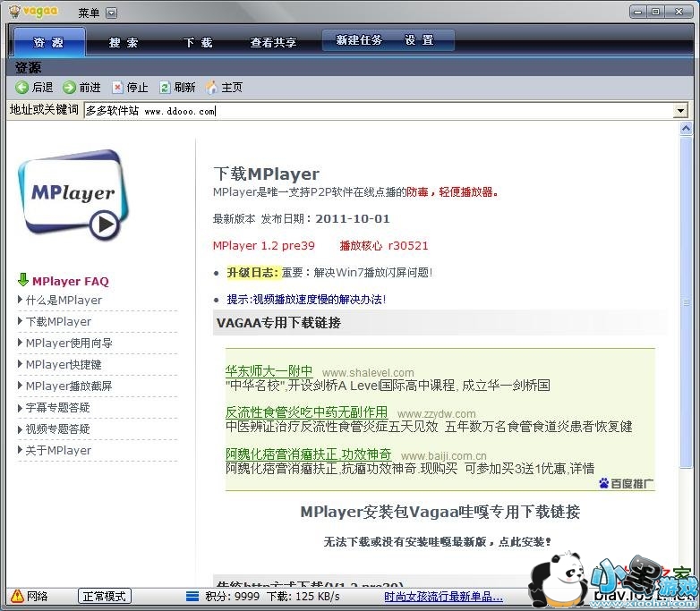700x611 pixels.
Task: Expand the MPlayer播放截屏 arrow
Action: (20, 386)
